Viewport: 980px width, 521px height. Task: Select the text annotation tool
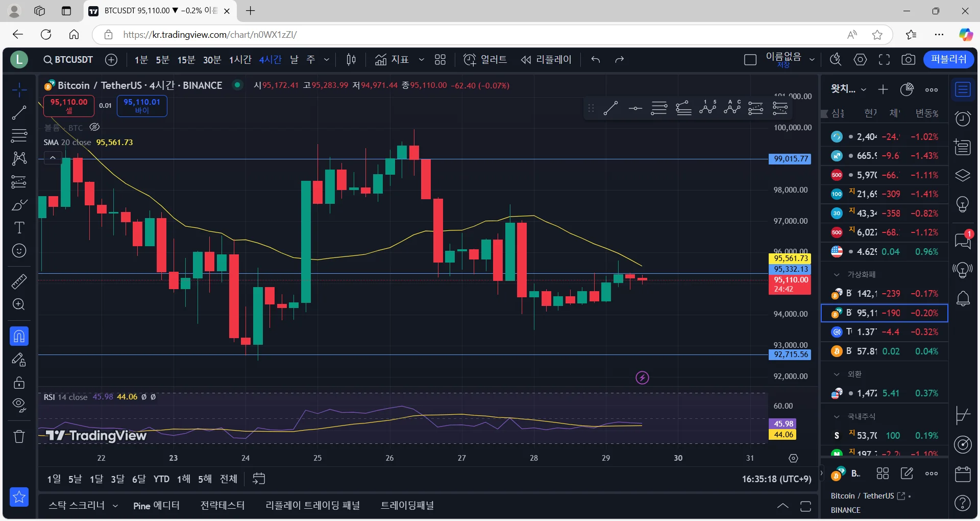19,228
